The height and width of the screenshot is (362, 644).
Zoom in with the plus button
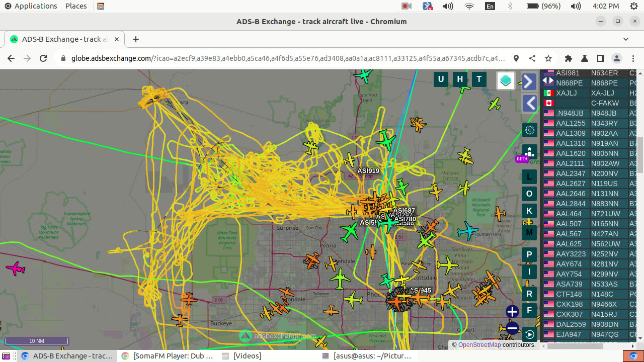[x=512, y=312]
